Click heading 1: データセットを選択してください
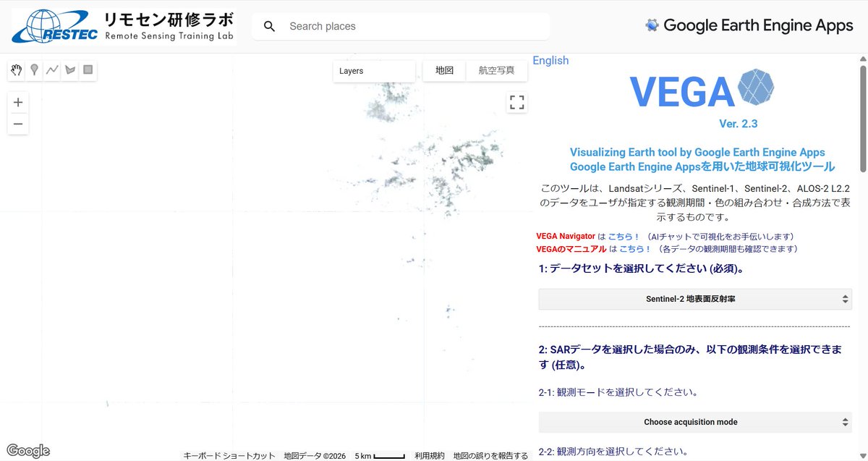Image resolution: width=868 pixels, height=461 pixels. pos(642,268)
